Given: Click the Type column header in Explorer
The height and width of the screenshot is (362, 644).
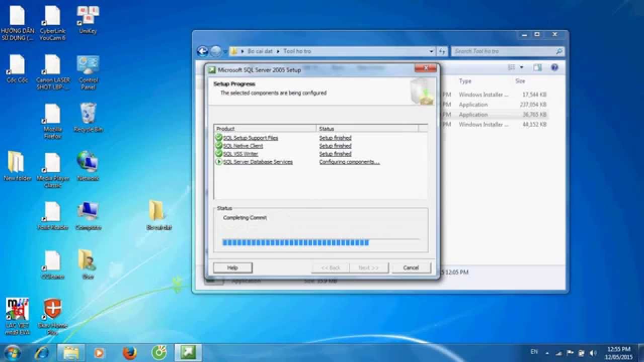Looking at the screenshot, I should (465, 81).
